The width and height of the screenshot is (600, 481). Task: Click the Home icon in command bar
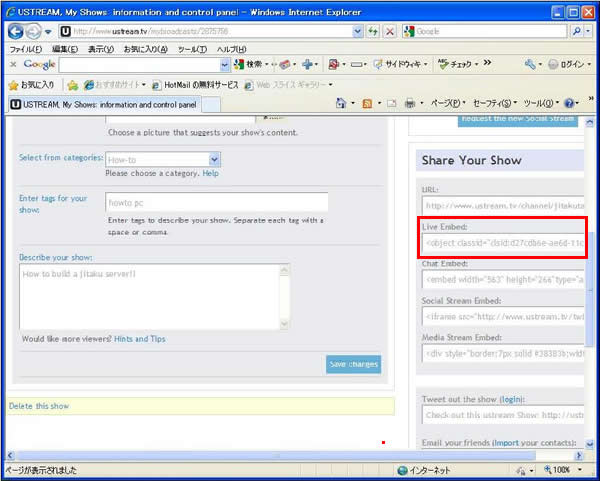(340, 103)
